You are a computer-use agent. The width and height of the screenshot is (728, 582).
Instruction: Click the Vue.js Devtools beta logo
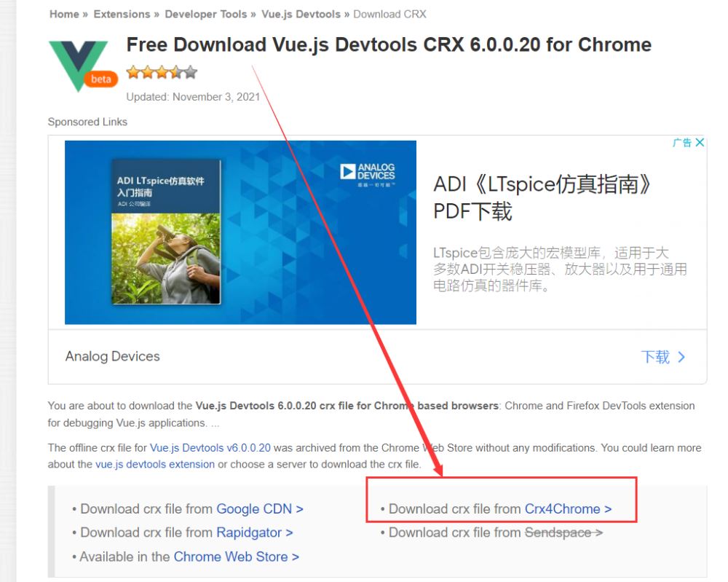(83, 65)
